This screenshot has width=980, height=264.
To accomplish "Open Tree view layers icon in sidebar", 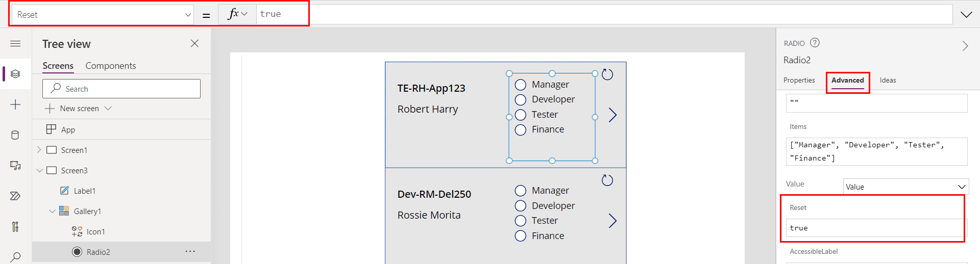I will pyautogui.click(x=15, y=74).
